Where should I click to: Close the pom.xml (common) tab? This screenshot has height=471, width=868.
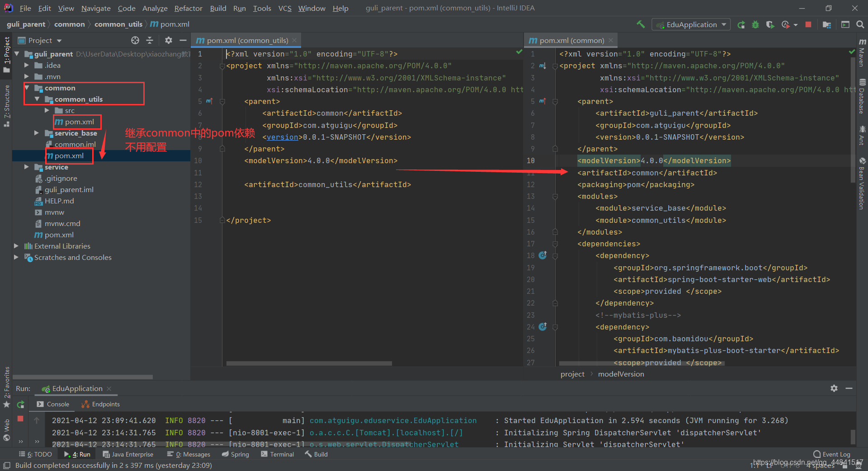click(611, 40)
